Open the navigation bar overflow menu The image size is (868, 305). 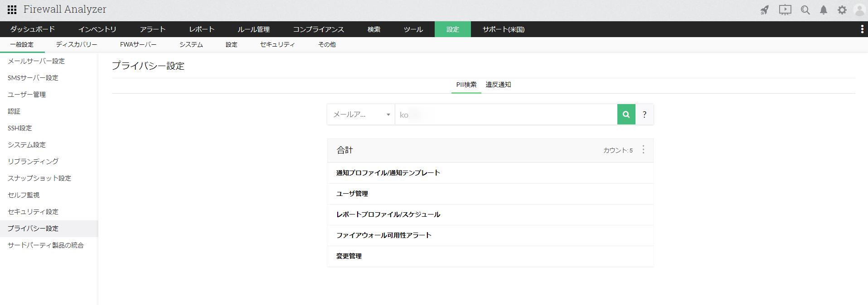point(862,29)
